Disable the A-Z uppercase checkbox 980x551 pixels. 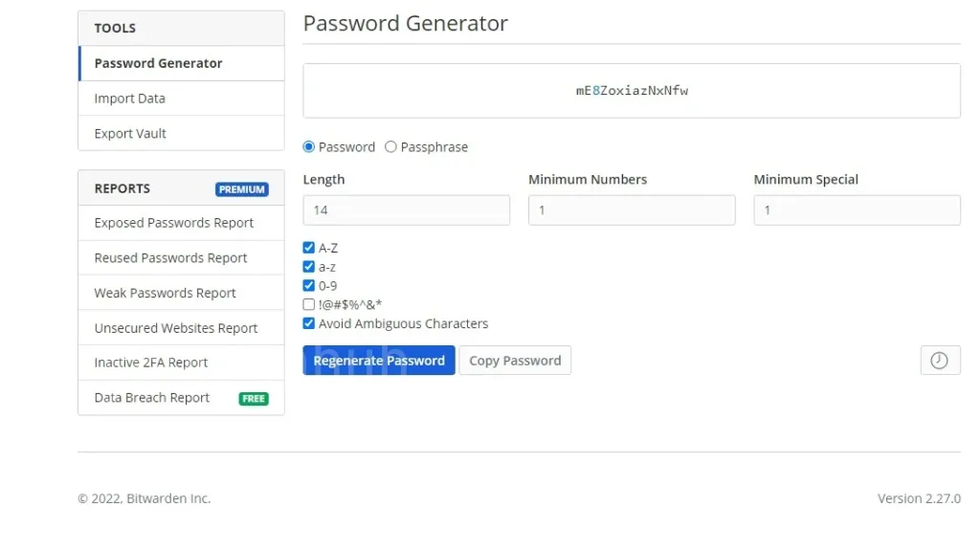point(308,247)
